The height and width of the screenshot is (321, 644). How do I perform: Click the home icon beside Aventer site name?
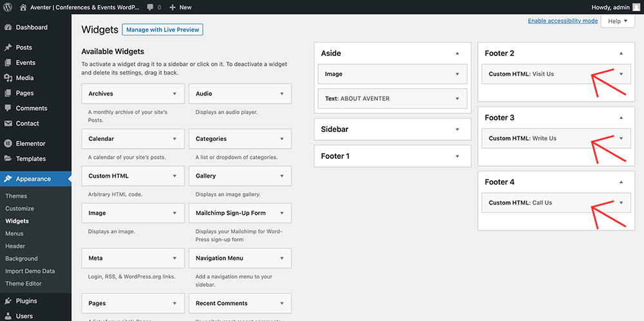point(23,7)
